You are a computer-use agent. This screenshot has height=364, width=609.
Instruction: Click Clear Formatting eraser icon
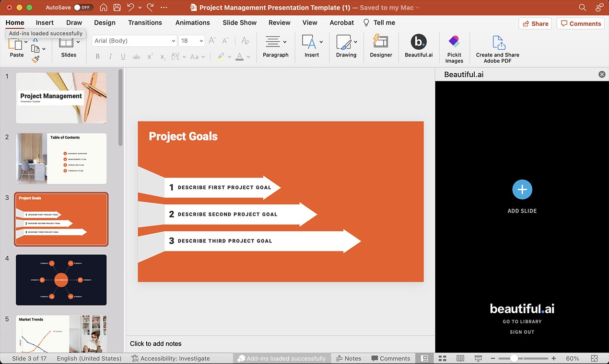[245, 41]
